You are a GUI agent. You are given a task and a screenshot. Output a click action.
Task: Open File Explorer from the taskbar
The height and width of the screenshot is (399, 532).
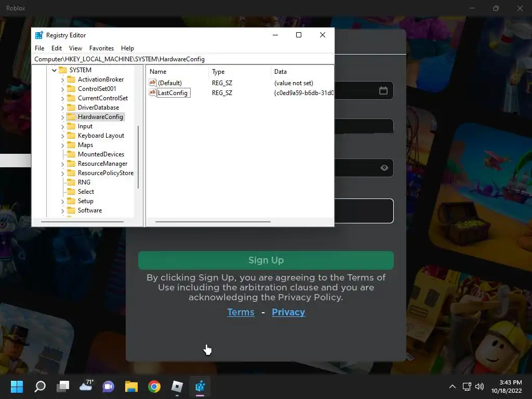[x=131, y=387]
